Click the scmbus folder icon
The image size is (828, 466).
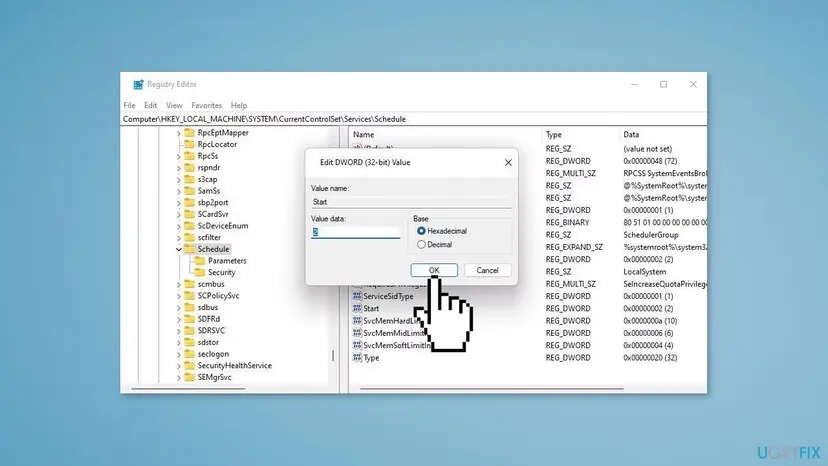[189, 284]
